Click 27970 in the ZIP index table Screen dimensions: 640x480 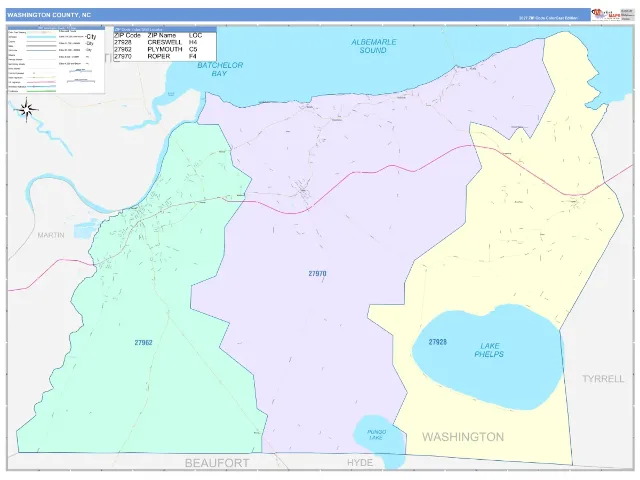pos(123,56)
